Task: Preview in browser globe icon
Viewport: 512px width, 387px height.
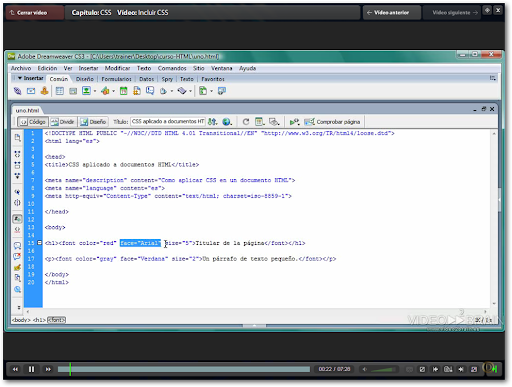Action: tap(227, 122)
